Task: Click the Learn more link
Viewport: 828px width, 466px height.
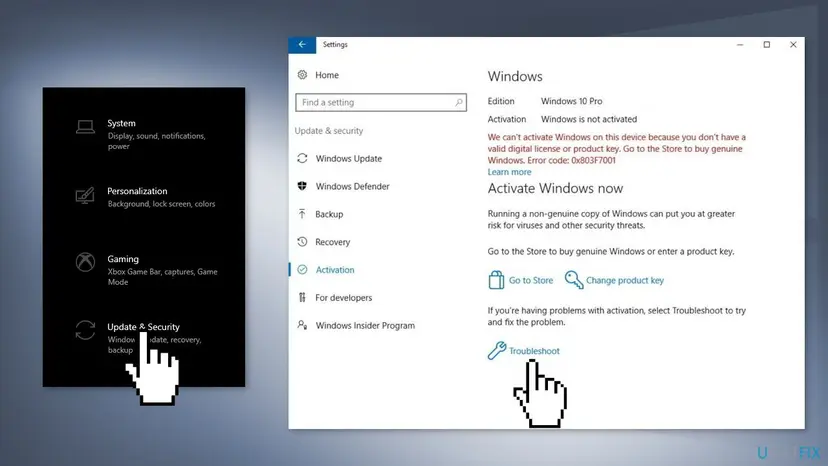Action: pyautogui.click(x=509, y=172)
